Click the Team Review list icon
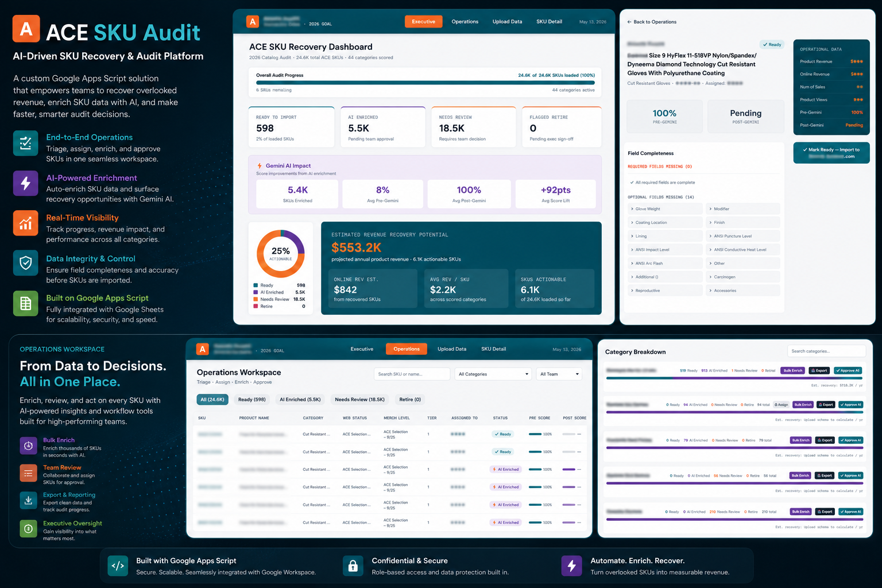 point(28,473)
